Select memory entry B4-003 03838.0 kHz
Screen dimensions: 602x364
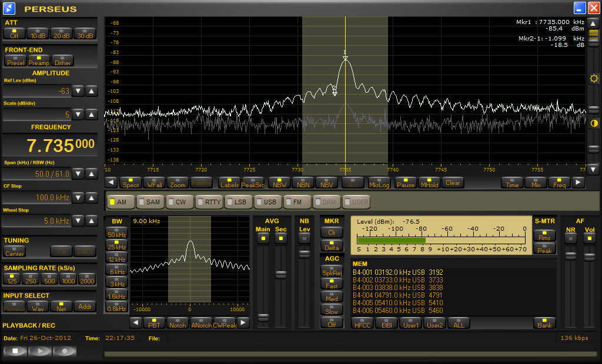click(398, 288)
